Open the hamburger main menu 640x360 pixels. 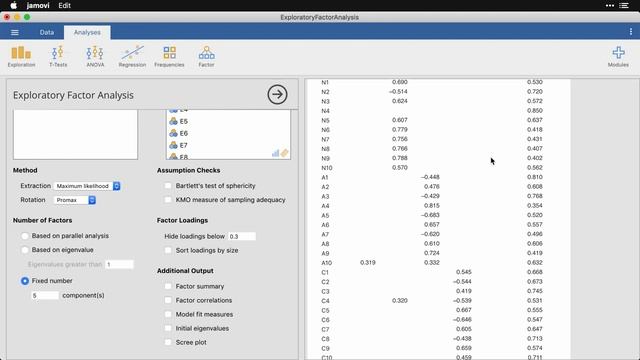click(15, 32)
